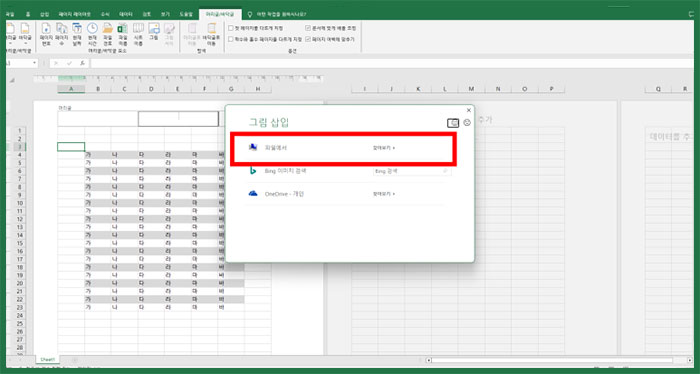Viewport: 700px width, 374px height.
Task: Insert 현재 날짜 (Current Date) element
Action: (77, 34)
